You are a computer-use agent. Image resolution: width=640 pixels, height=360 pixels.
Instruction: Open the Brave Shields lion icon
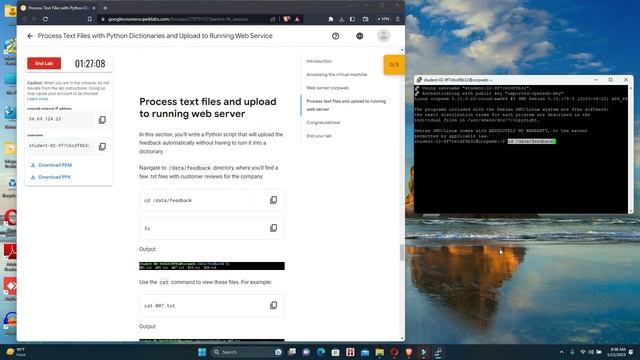coord(287,19)
